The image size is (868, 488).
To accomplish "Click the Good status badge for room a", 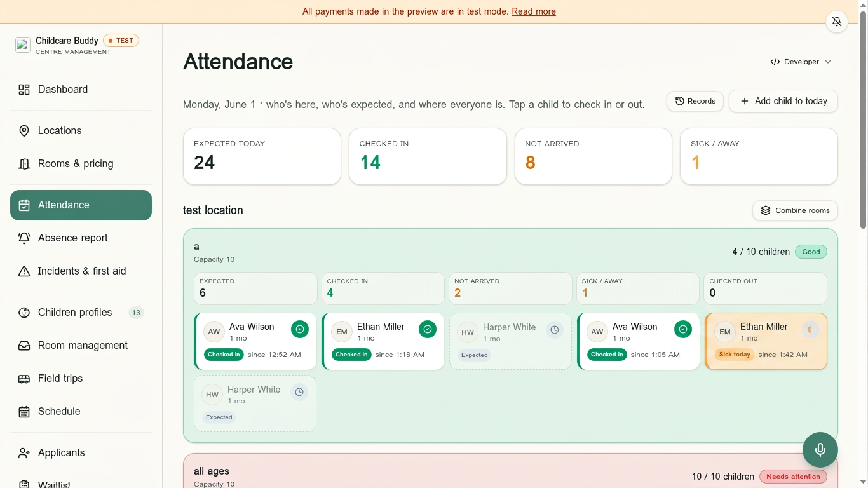I will [x=811, y=252].
